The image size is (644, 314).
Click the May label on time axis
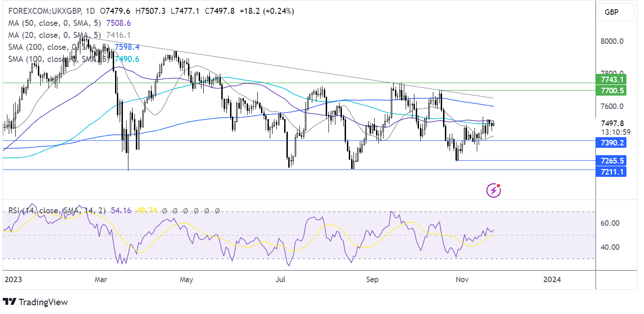click(186, 279)
